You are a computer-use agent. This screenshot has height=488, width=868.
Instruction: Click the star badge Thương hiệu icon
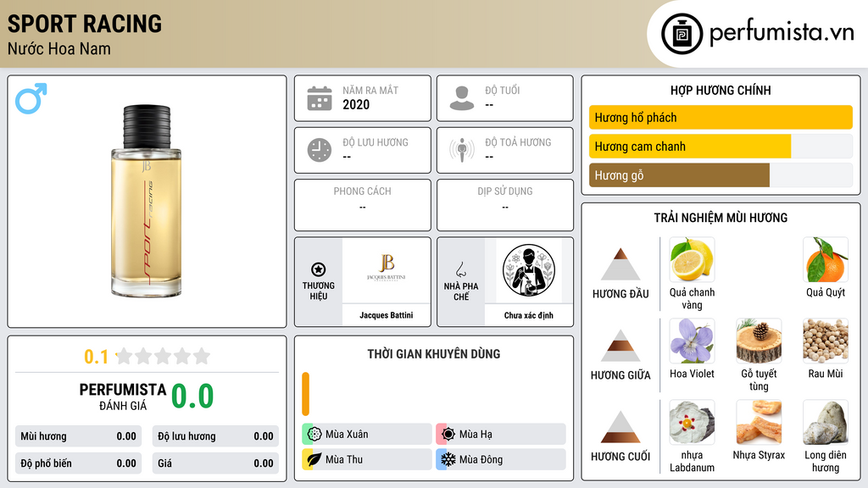point(319,269)
